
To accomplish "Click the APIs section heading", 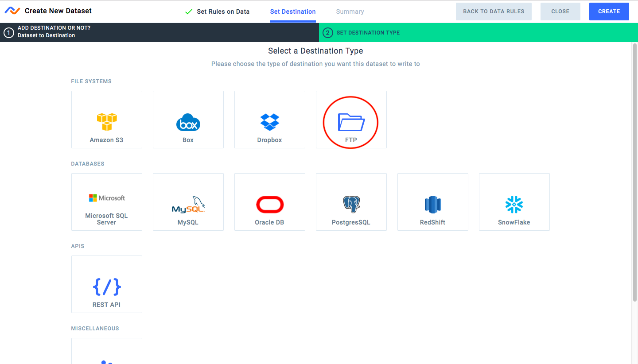I will [x=78, y=246].
